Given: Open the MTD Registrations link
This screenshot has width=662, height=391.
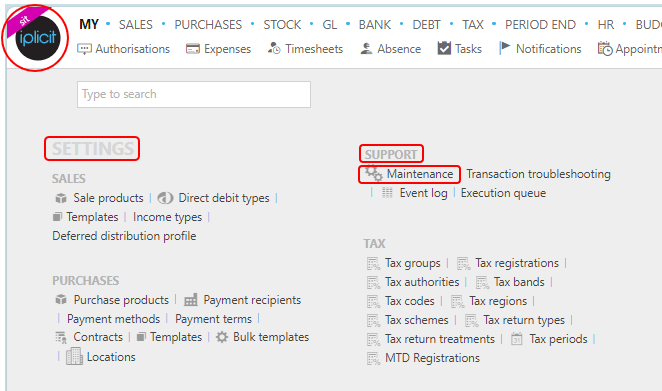Looking at the screenshot, I should click(432, 358).
